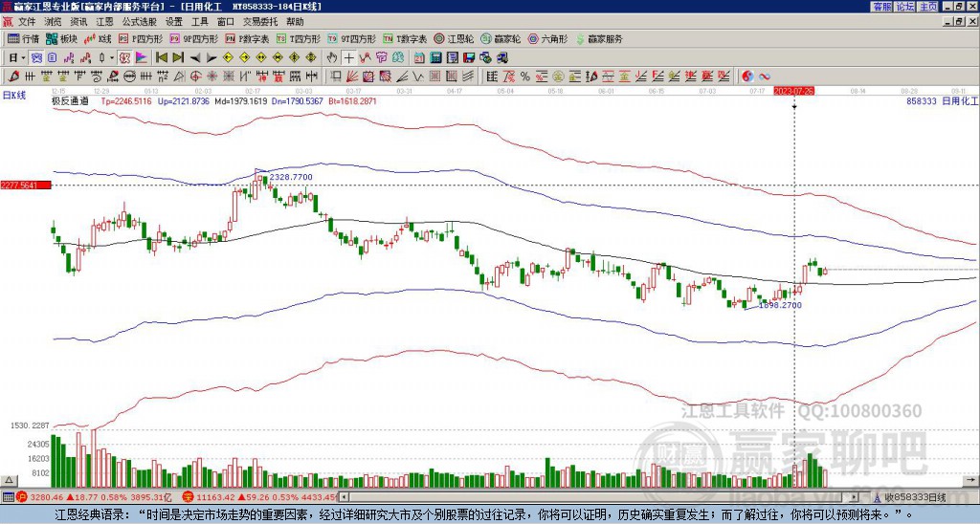Select the hand pan tool
This screenshot has width=980, height=524.
pyautogui.click(x=332, y=58)
